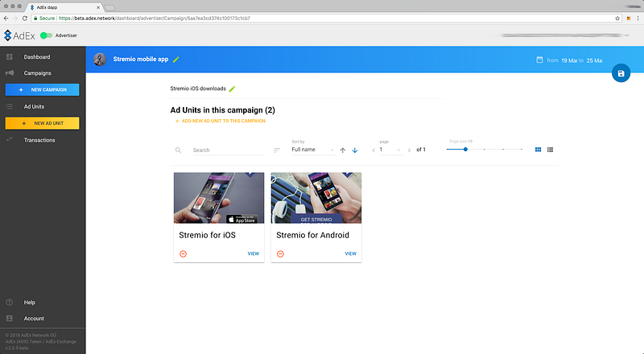The height and width of the screenshot is (354, 644).
Task: Focus the ad units Search field
Action: [x=228, y=150]
